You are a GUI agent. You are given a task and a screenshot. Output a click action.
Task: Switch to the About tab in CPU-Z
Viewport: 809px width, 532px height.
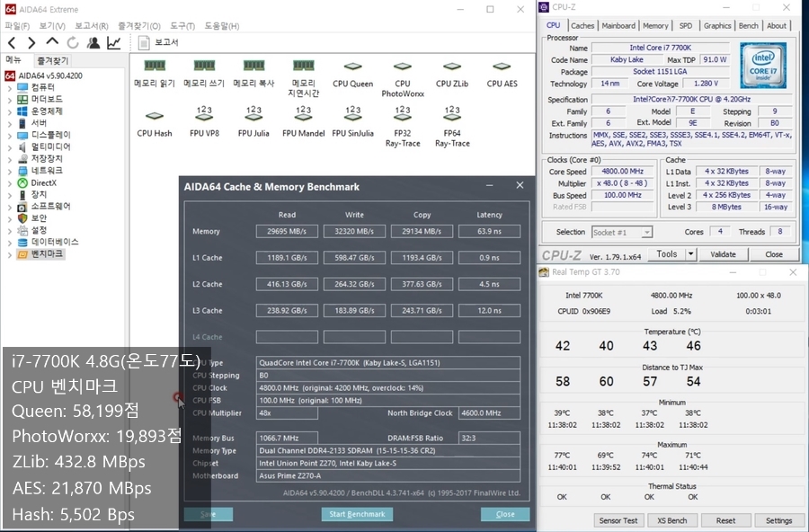click(x=777, y=26)
